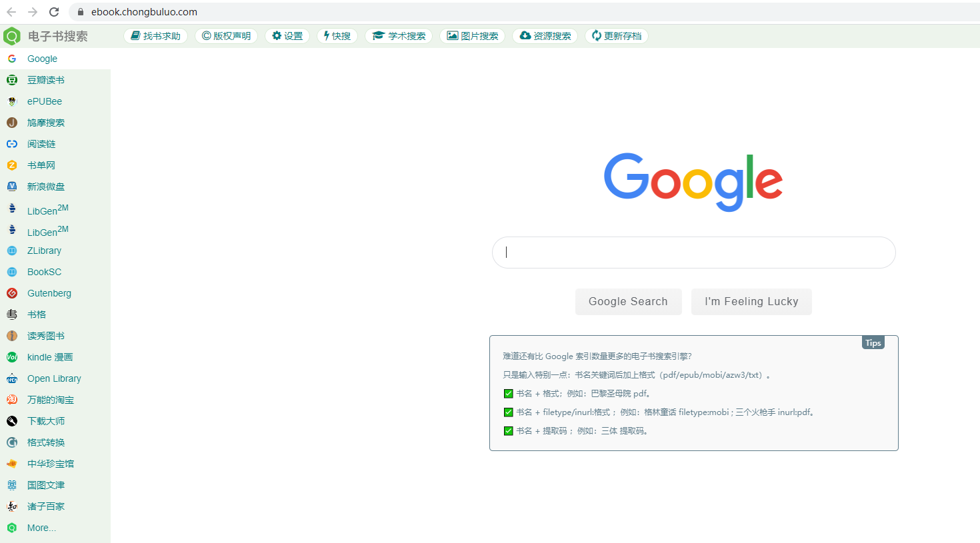Open 资源搜索 via the cloud icon
This screenshot has width=980, height=543.
(545, 35)
